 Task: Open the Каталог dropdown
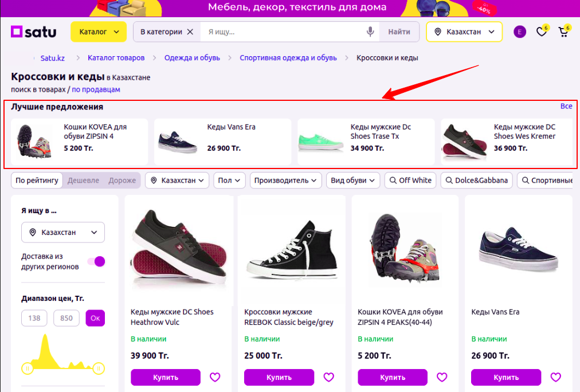point(99,32)
